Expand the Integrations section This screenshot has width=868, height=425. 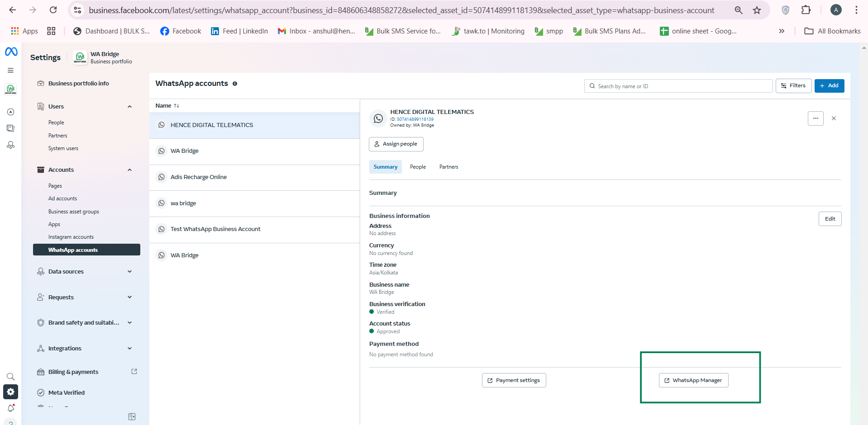129,349
